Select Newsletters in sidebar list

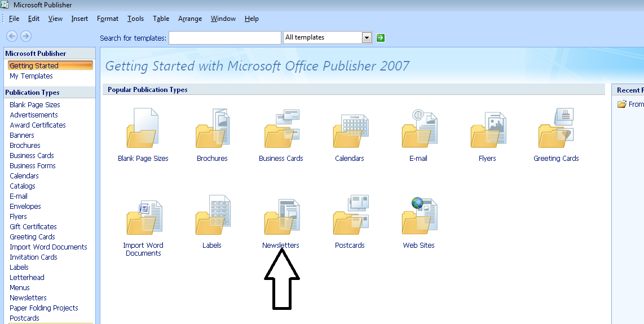[x=28, y=297]
